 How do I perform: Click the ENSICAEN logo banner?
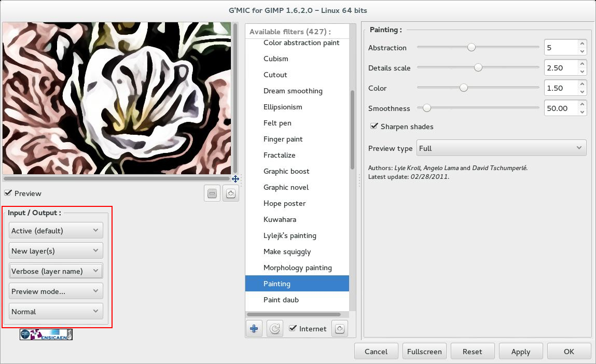coord(46,334)
